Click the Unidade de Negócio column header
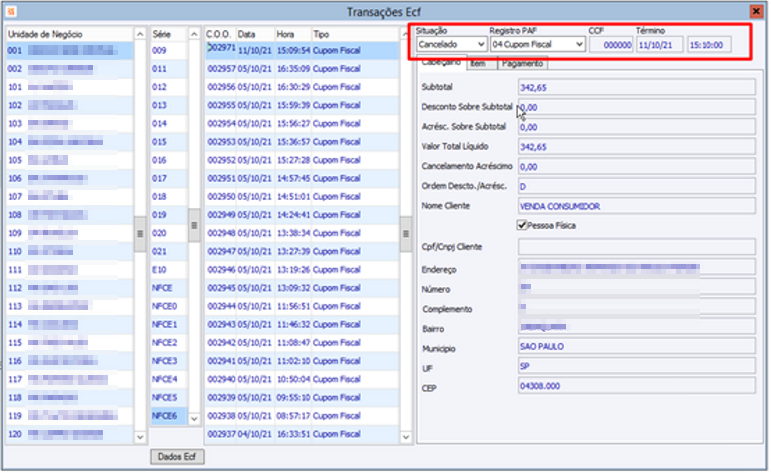 click(x=69, y=34)
